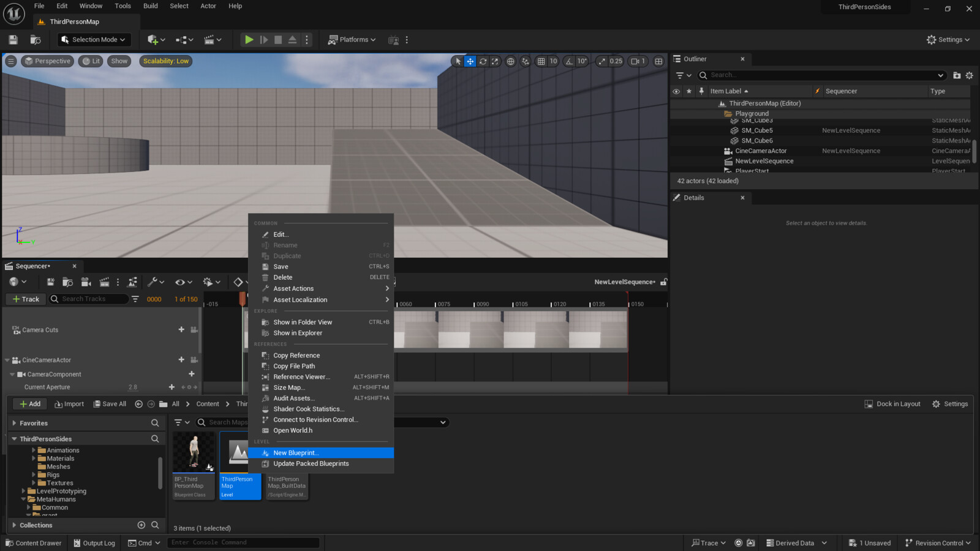This screenshot has height=551, width=980.
Task: Click the Outliner settings gear icon
Action: pyautogui.click(x=969, y=75)
